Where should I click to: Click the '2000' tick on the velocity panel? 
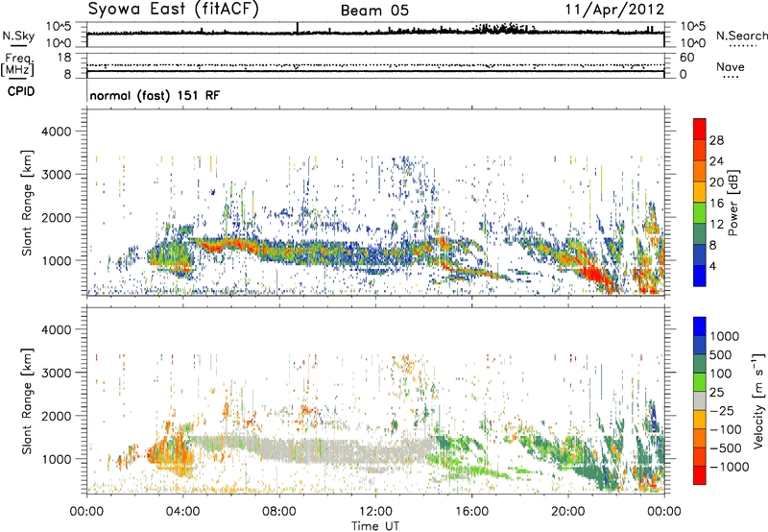56,416
